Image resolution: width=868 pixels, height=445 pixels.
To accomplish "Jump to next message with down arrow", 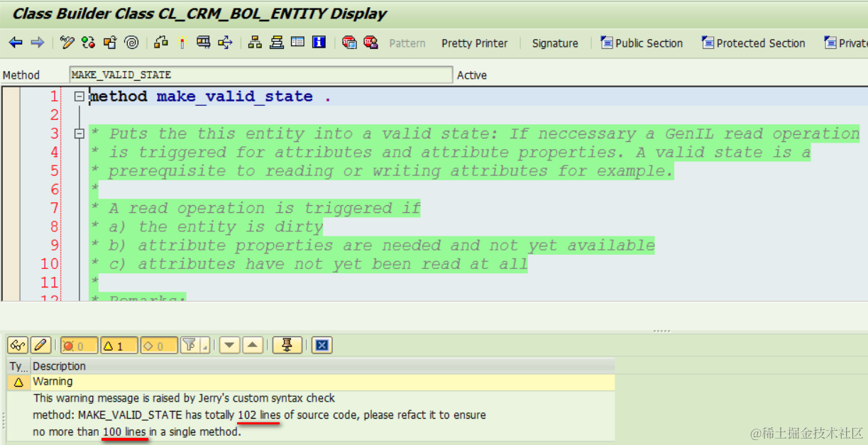I will coord(229,345).
